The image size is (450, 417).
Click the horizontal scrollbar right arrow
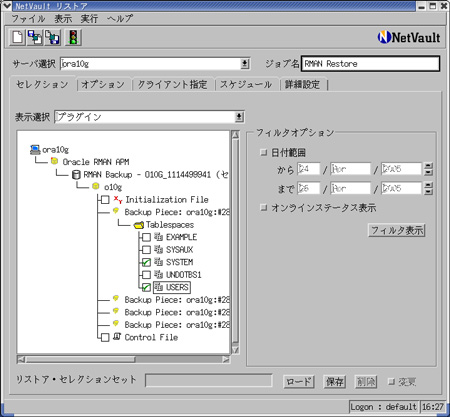[x=226, y=359]
